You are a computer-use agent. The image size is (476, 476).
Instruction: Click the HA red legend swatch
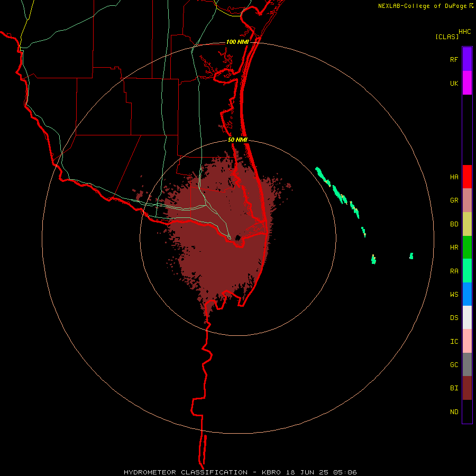click(x=467, y=177)
